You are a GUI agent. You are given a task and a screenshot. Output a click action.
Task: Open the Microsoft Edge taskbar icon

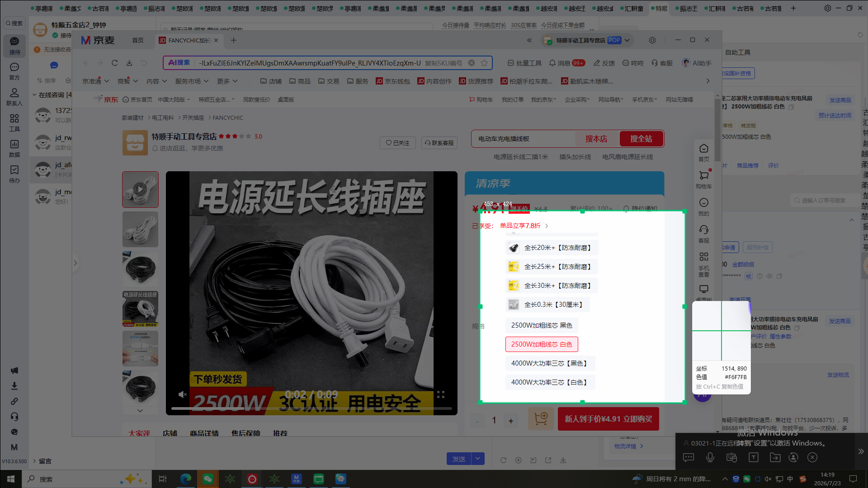(x=186, y=479)
